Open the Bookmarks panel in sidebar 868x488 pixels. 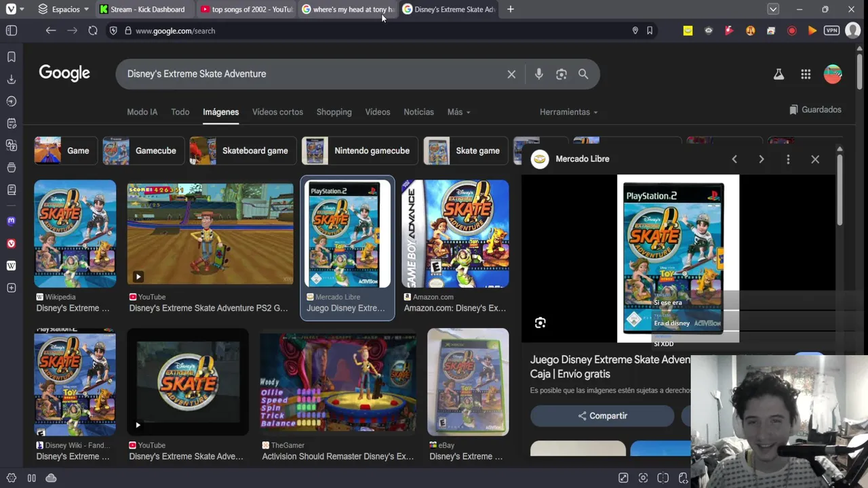click(11, 57)
